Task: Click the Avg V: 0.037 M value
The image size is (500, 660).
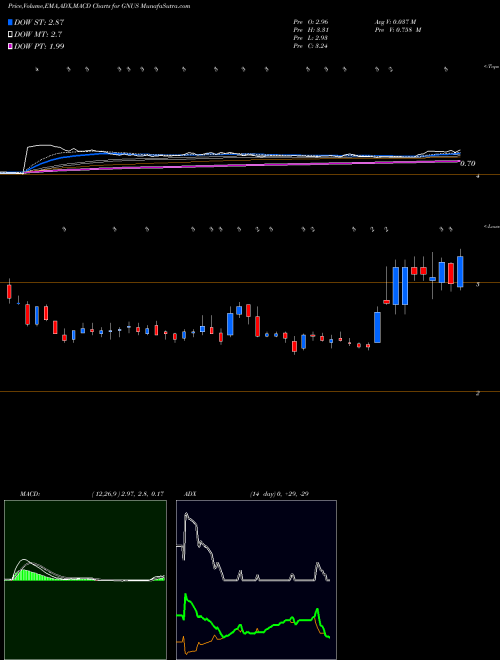Action: click(394, 21)
